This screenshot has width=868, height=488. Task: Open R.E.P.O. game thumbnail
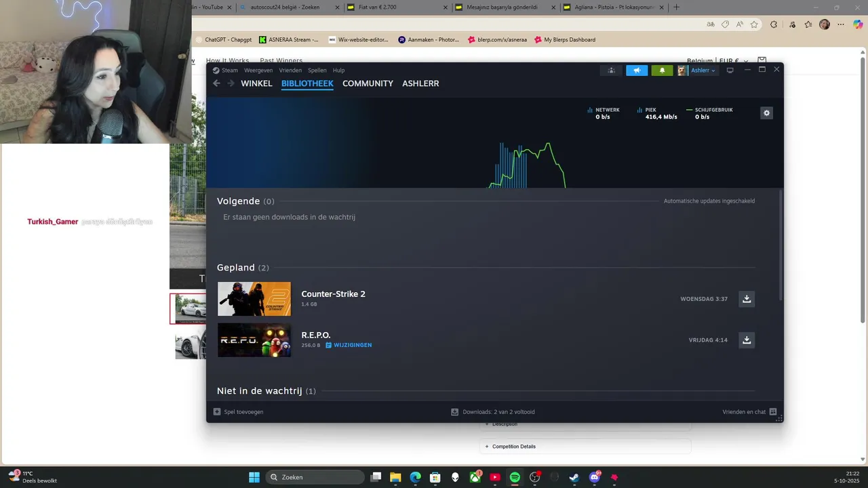coord(254,340)
